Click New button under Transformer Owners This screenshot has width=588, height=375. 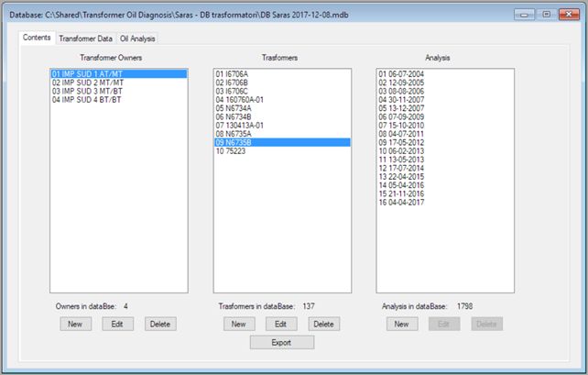(75, 324)
